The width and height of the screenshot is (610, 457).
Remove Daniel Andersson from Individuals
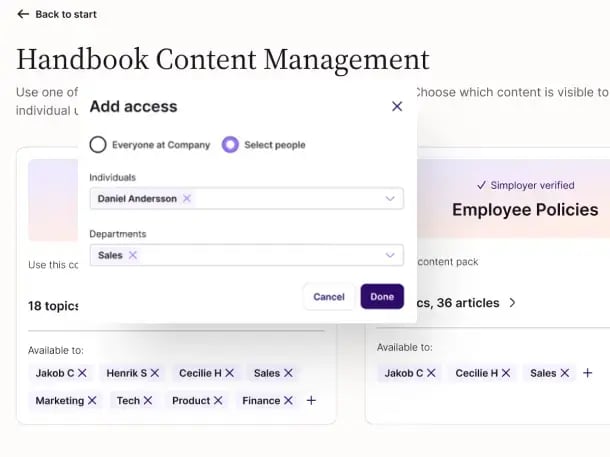click(x=187, y=198)
